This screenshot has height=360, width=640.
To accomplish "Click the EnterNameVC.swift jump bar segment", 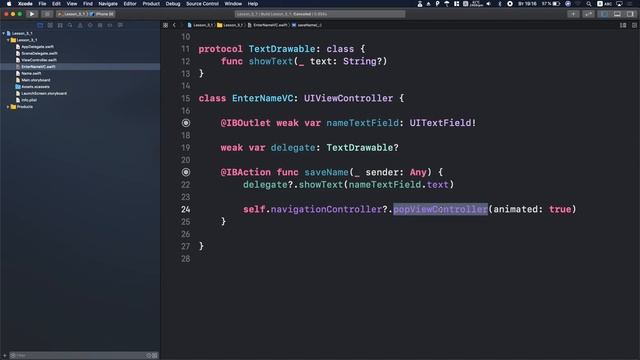I will [268, 25].
